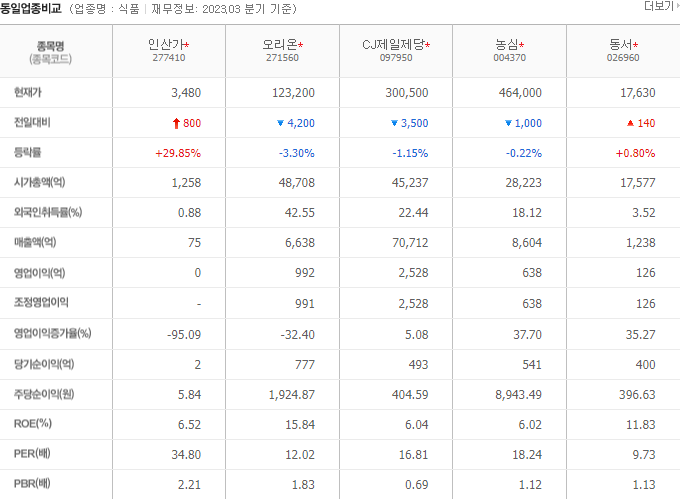
Task: Click growth rate value -95.09
Action: [184, 335]
